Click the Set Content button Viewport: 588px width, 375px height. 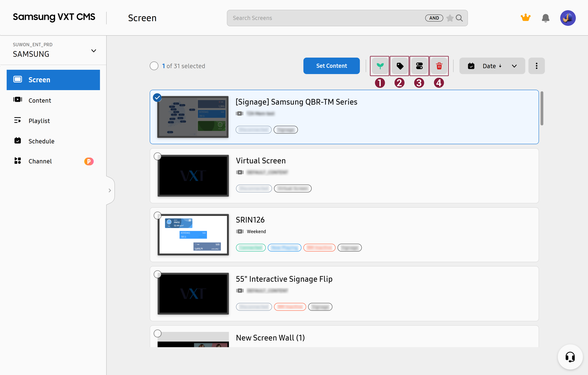coord(331,66)
